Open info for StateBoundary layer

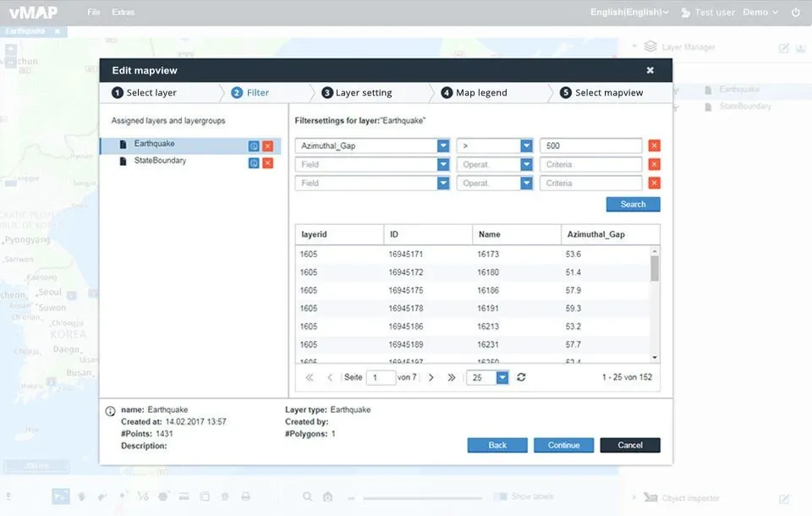tap(254, 163)
